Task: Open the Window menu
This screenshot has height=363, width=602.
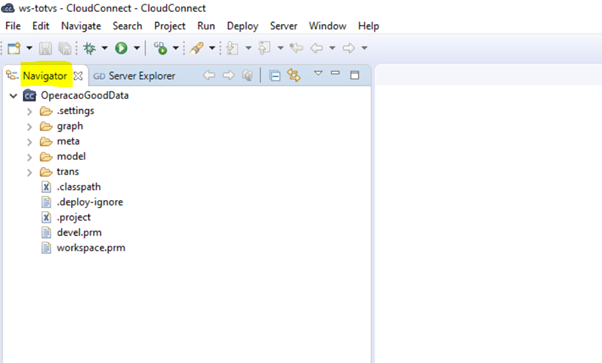Action: click(327, 26)
